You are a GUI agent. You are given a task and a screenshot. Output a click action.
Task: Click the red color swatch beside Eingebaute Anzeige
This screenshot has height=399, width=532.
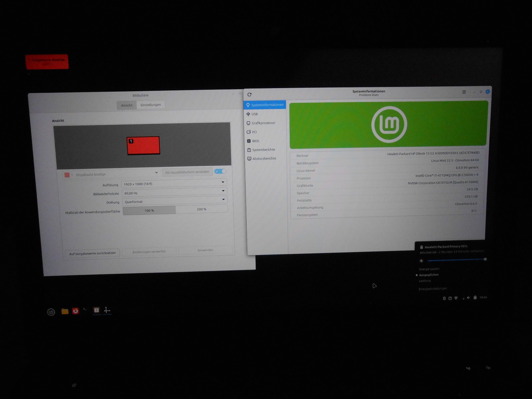(67, 175)
